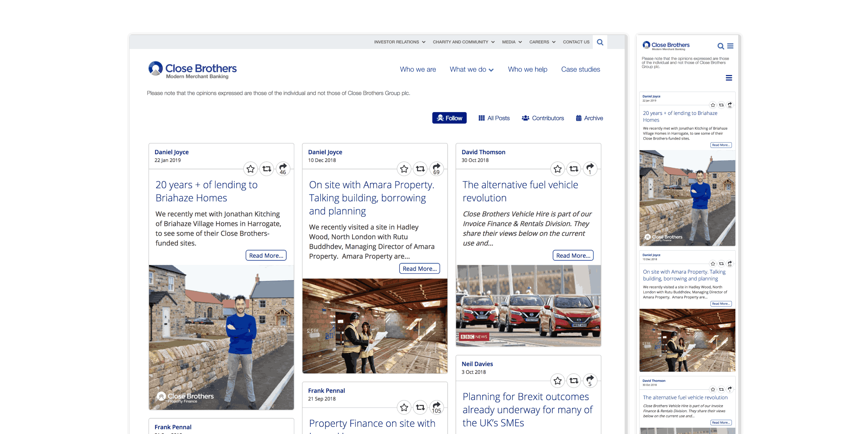
Task: Expand the Careers dropdown menu
Action: [542, 42]
